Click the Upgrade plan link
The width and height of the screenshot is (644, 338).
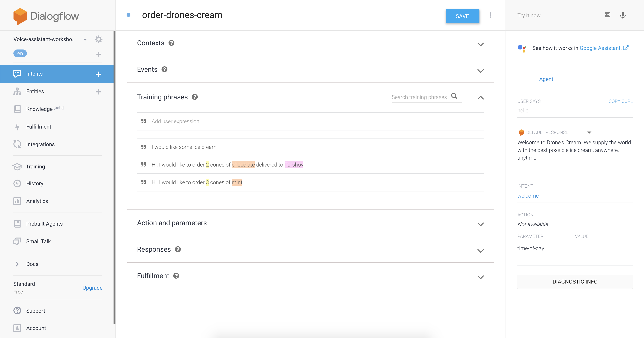(x=92, y=288)
